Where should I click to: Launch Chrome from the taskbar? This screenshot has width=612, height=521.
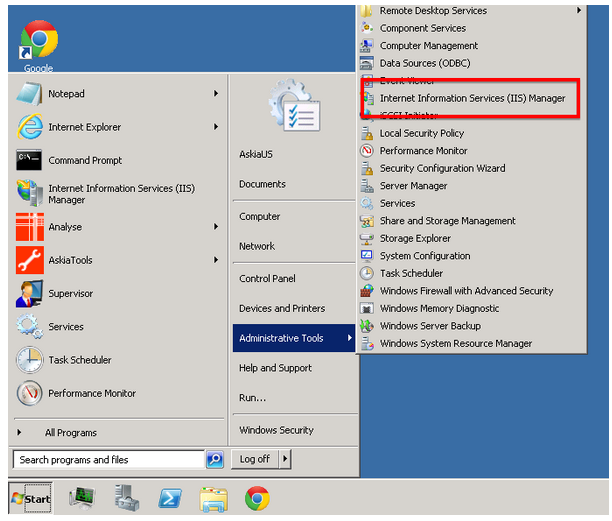257,498
